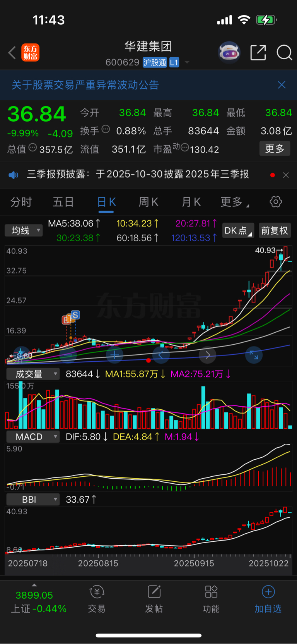Select the 日K tab
This screenshot has height=644, width=297.
click(x=106, y=202)
